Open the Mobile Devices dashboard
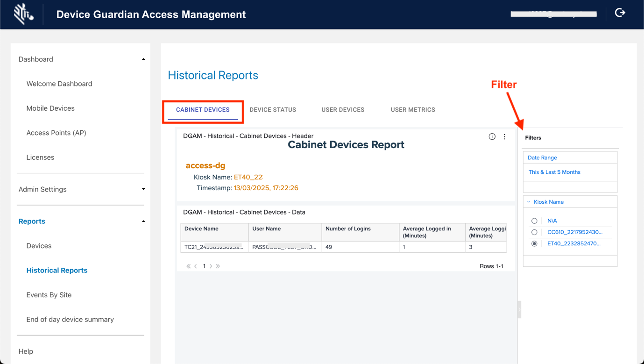This screenshot has height=364, width=644. (50, 108)
